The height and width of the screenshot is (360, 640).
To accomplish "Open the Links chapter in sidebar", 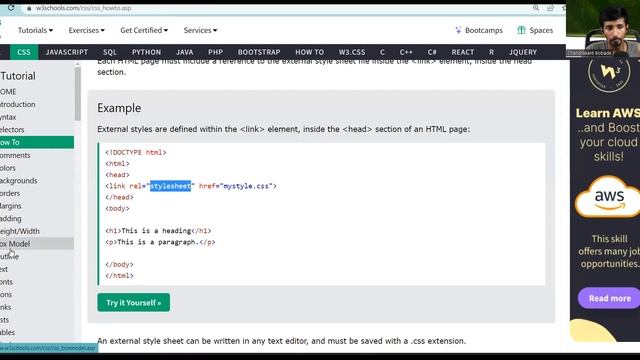I will [37, 307].
